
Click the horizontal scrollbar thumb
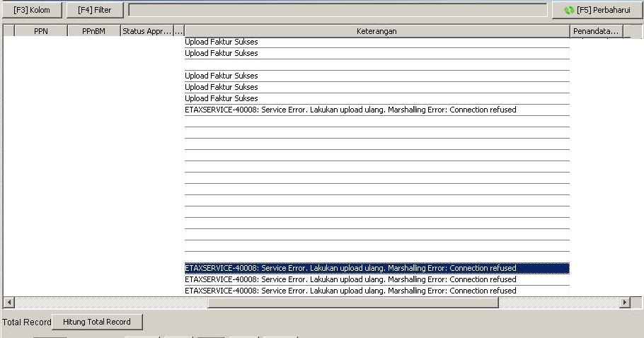pyautogui.click(x=353, y=303)
